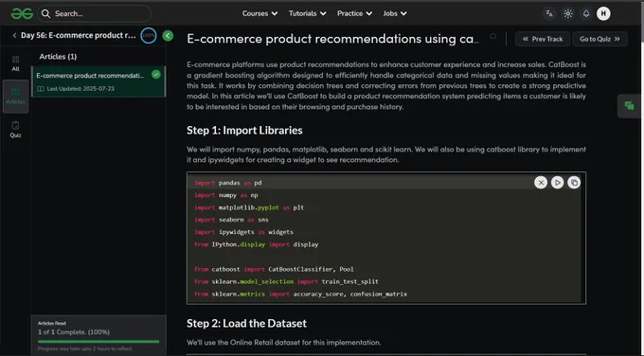Expand the Practice dropdown menu
The width and height of the screenshot is (644, 356).
(x=354, y=13)
